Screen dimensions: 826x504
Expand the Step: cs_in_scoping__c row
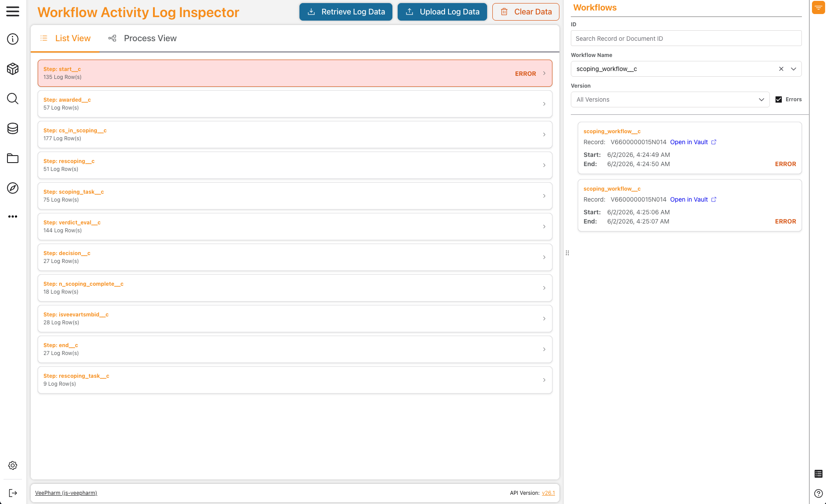pos(295,135)
